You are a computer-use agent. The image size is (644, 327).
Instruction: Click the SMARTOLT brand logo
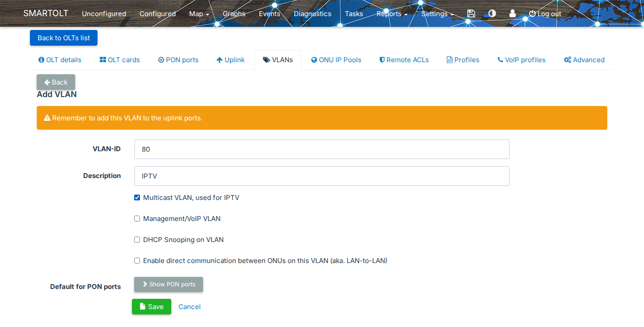(46, 13)
